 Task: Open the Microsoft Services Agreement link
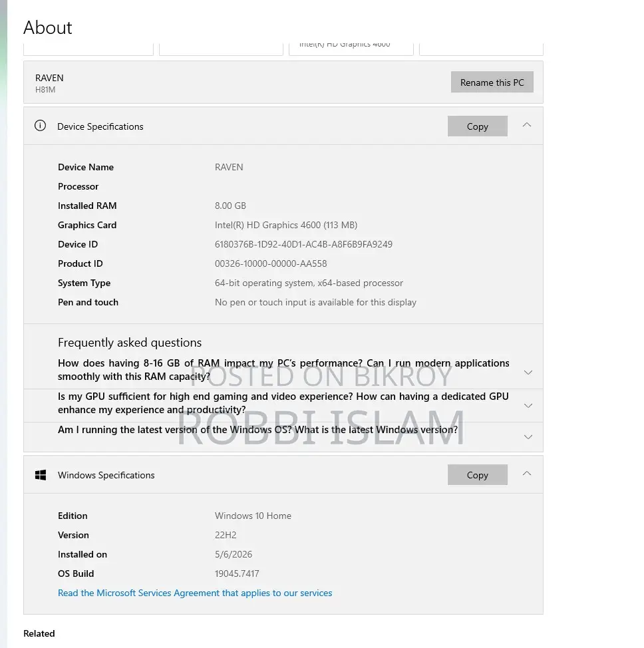(x=195, y=593)
